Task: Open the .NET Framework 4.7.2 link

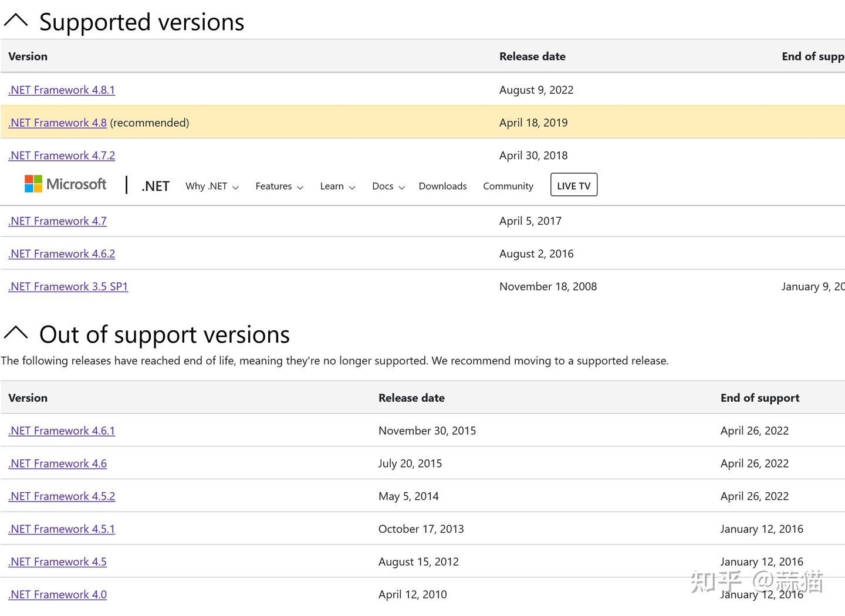Action: (61, 155)
